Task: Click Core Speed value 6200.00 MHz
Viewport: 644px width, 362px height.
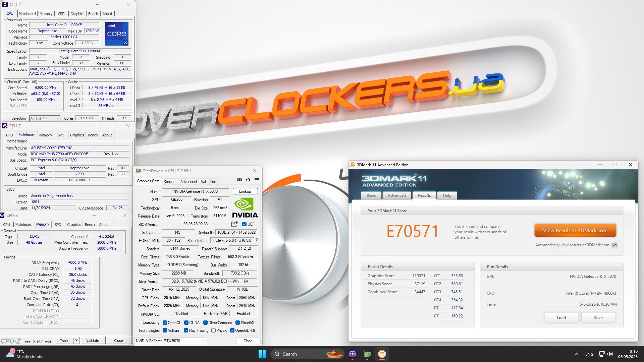Action: (46, 88)
